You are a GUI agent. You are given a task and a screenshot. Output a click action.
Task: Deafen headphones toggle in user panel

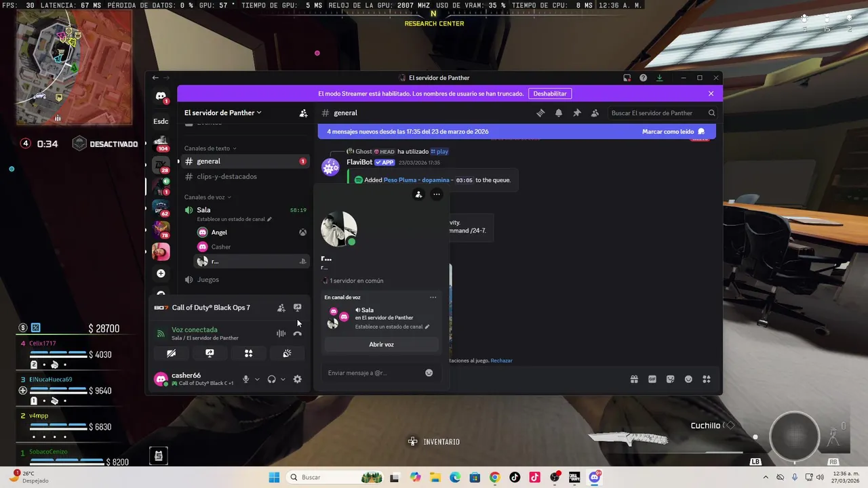[271, 380]
